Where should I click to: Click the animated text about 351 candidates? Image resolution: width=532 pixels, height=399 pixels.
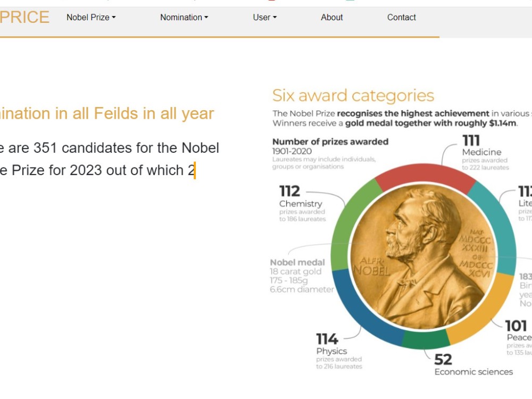coord(110,159)
